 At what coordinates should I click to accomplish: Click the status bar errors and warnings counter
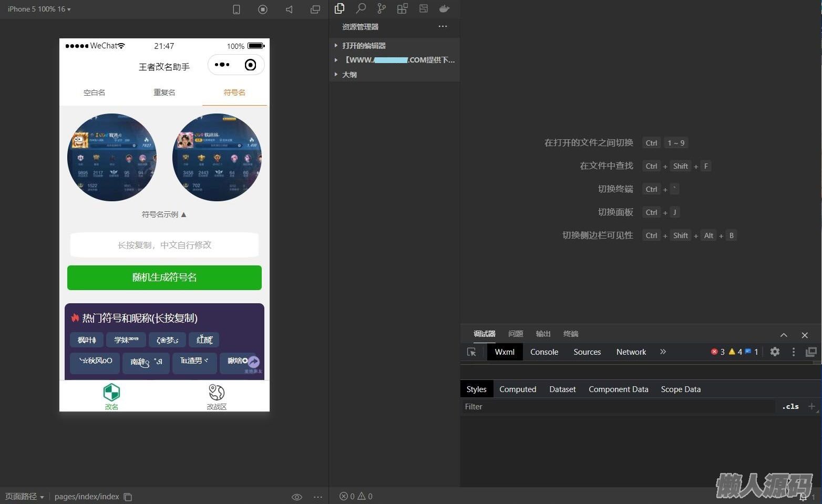[356, 496]
